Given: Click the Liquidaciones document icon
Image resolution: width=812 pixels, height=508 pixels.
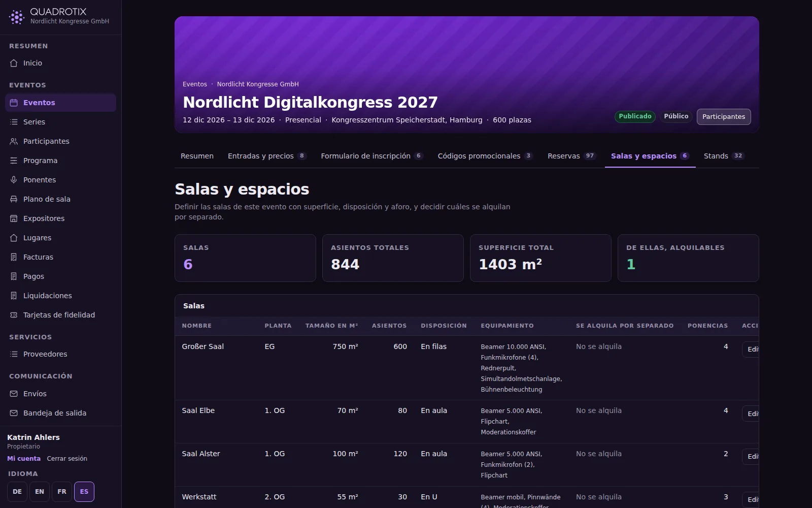Looking at the screenshot, I should (x=14, y=296).
